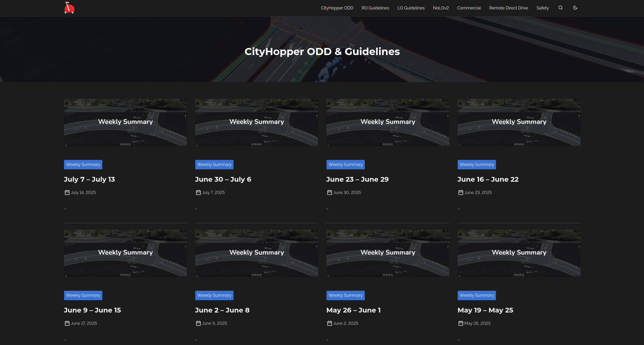The width and height of the screenshot is (644, 345).
Task: Click calendar icon beside May 26, 2025
Action: (x=461, y=324)
